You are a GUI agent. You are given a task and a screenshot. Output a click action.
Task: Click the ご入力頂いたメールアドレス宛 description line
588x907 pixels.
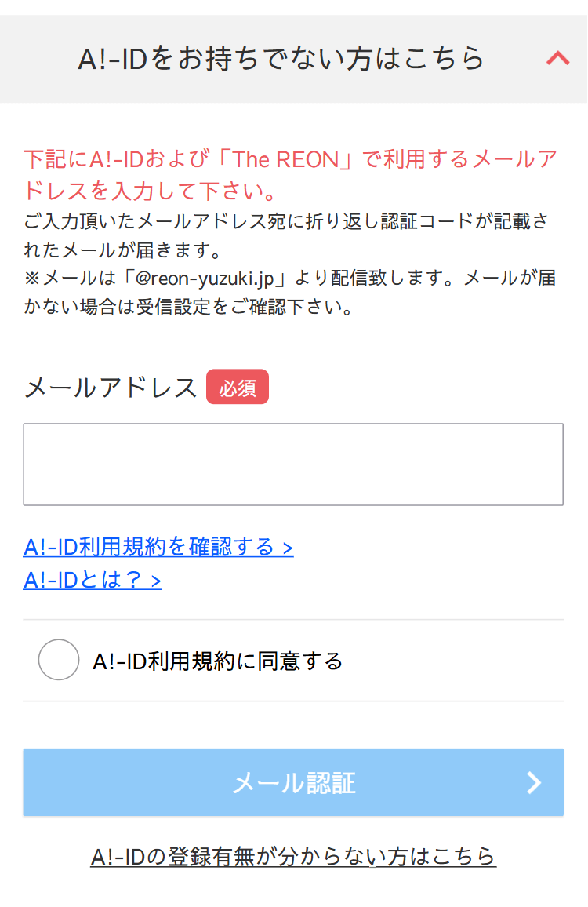click(x=285, y=222)
